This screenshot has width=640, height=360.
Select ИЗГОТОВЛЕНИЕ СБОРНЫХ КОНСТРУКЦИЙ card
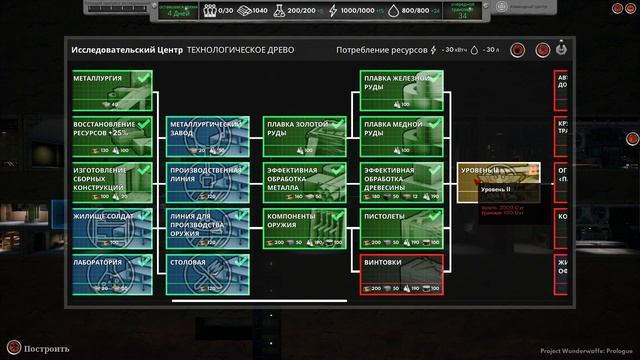[x=112, y=182]
